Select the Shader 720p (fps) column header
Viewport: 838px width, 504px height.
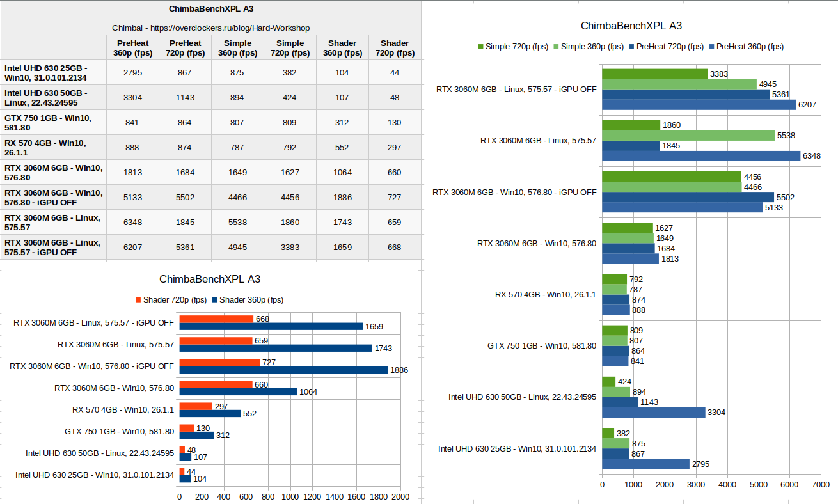[x=395, y=48]
